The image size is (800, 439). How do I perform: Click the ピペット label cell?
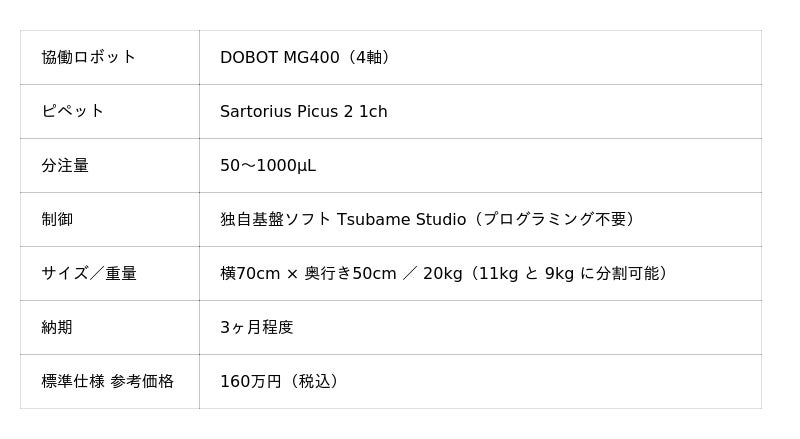(x=110, y=111)
